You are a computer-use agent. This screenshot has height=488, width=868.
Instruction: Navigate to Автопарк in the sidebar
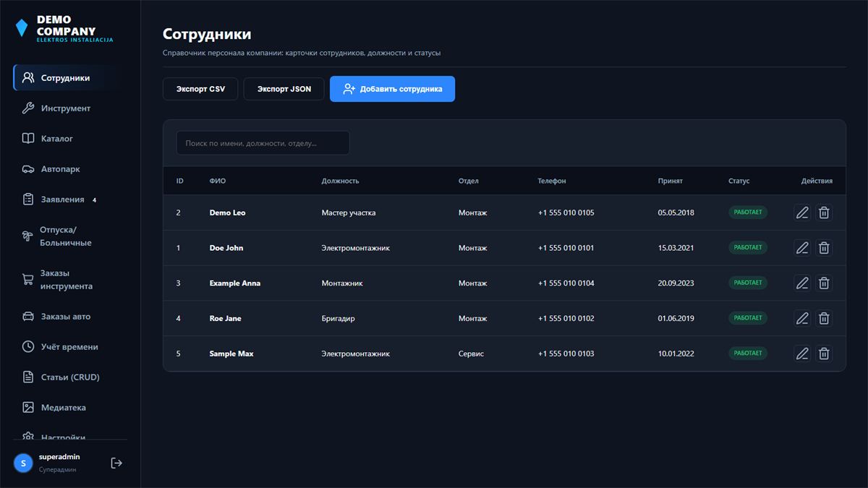tap(70, 168)
